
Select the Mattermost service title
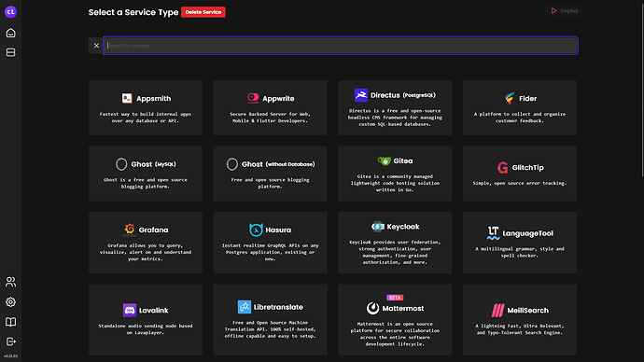(403, 308)
